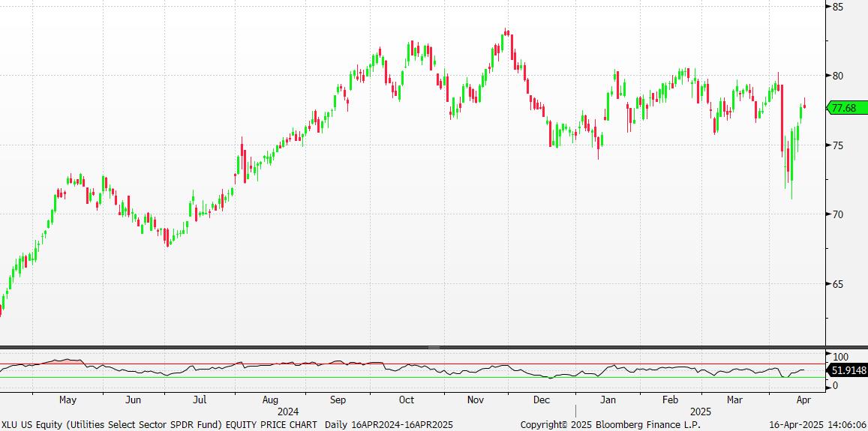Image resolution: width=868 pixels, height=431 pixels.
Task: Click the 2025 year label
Action: click(x=700, y=412)
